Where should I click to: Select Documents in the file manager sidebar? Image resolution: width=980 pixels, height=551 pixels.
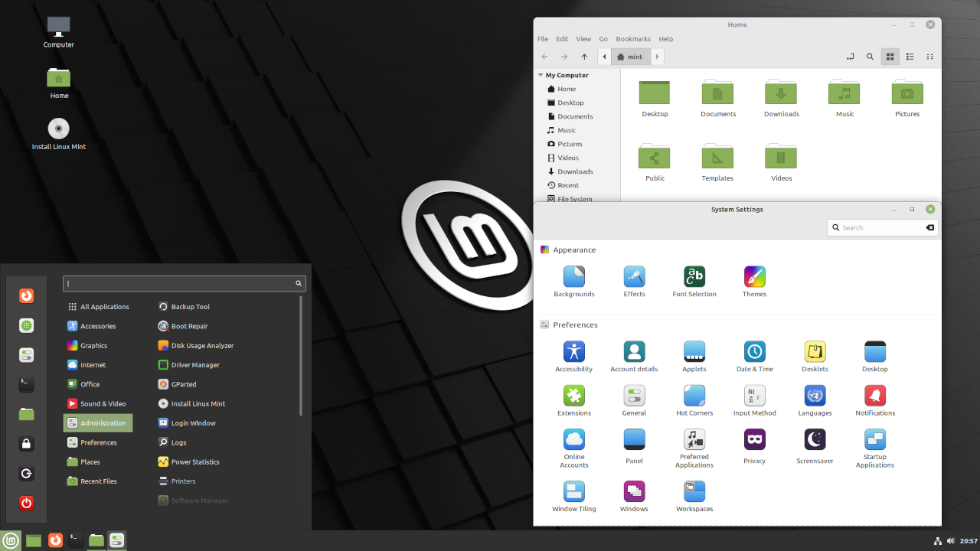click(x=577, y=116)
